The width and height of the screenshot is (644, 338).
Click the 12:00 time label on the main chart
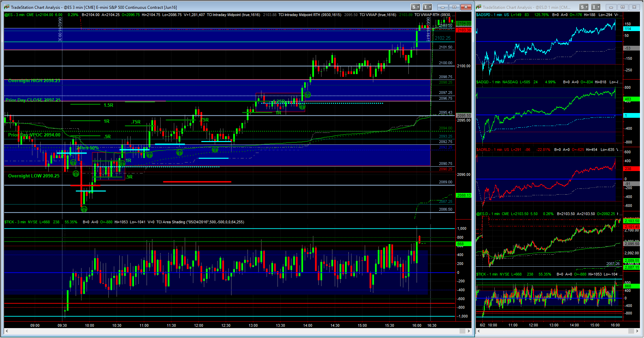(198, 325)
